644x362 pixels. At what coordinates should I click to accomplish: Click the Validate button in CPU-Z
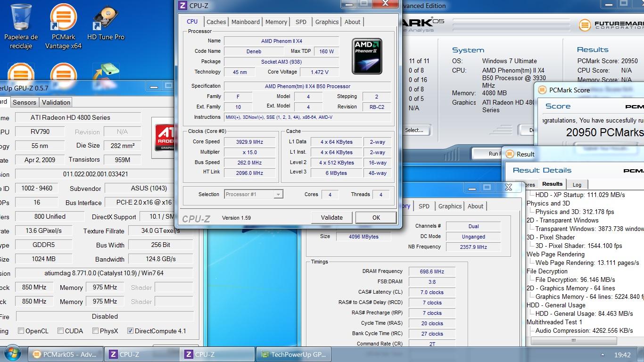pos(331,217)
